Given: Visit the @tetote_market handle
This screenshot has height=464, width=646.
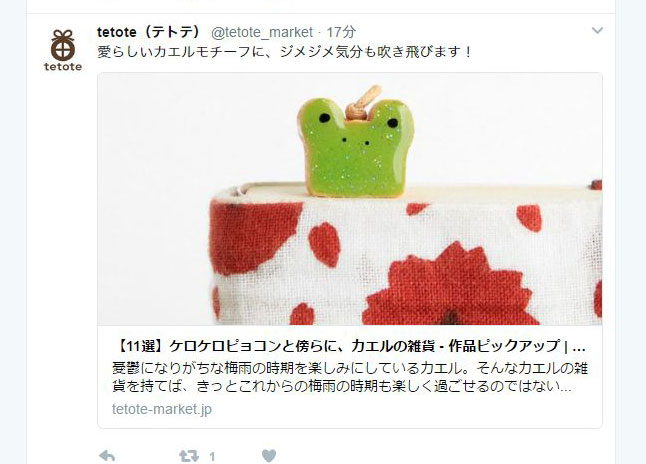Looking at the screenshot, I should pyautogui.click(x=262, y=32).
